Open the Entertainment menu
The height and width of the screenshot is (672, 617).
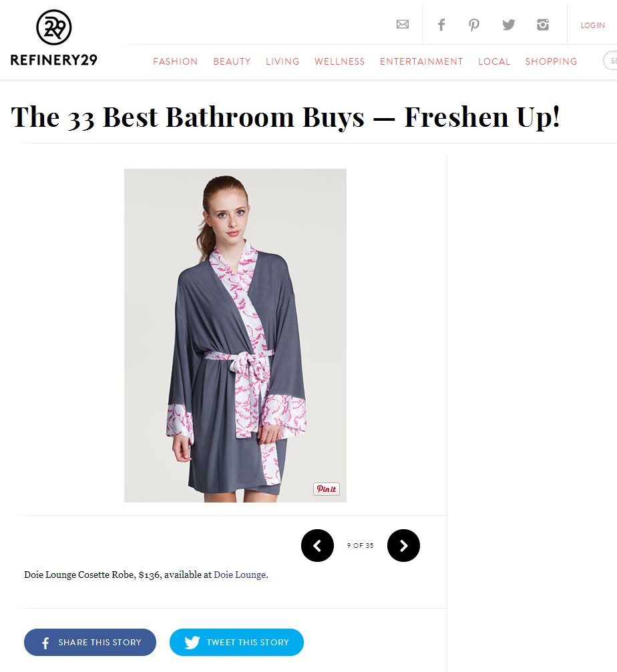click(421, 61)
